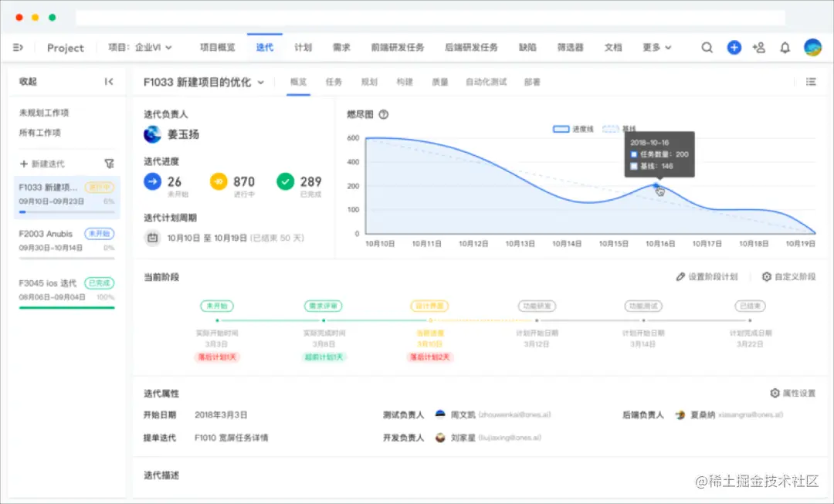834x504 pixels.
Task: Click 属性设置 link
Action: coord(793,393)
